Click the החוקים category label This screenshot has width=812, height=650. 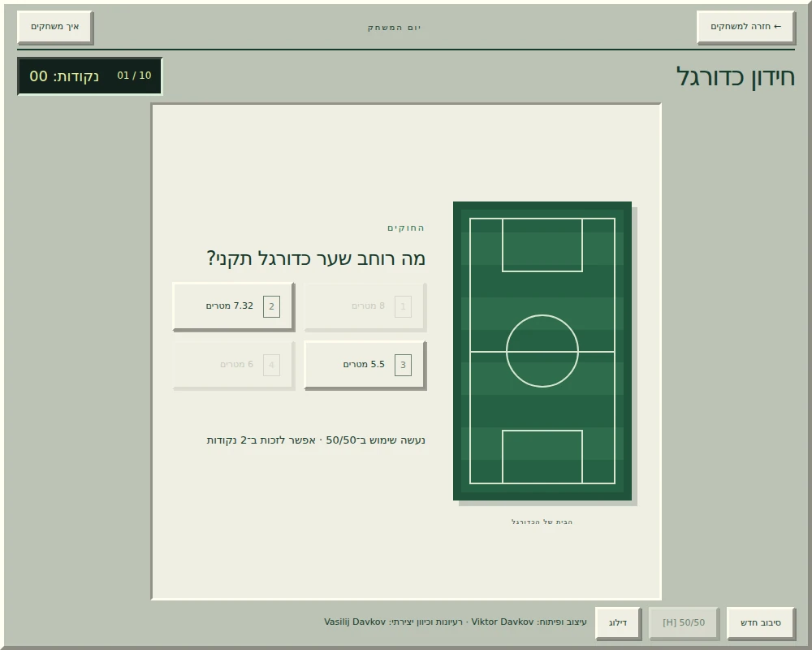point(406,228)
